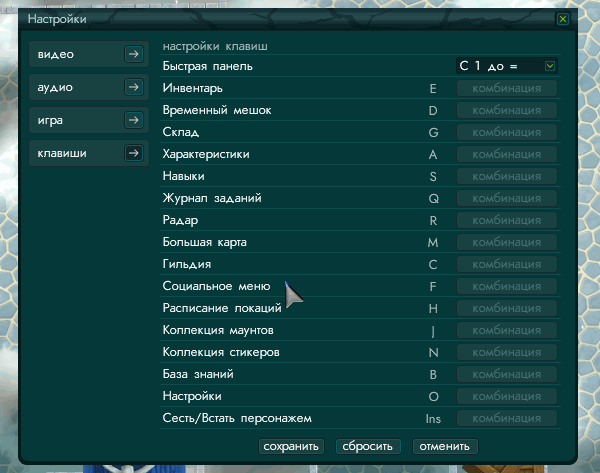The height and width of the screenshot is (473, 600).
Task: Open the видео settings tab
Action: 89,54
